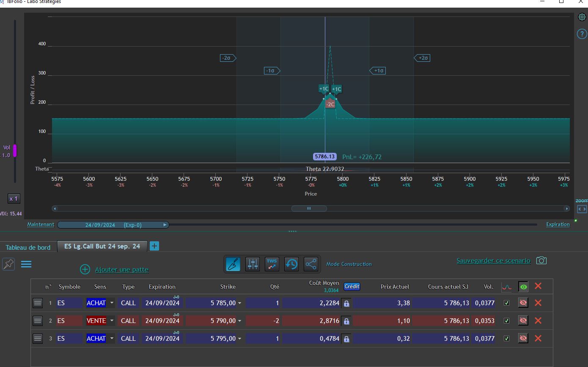Open chart settings gear icon

click(x=582, y=17)
